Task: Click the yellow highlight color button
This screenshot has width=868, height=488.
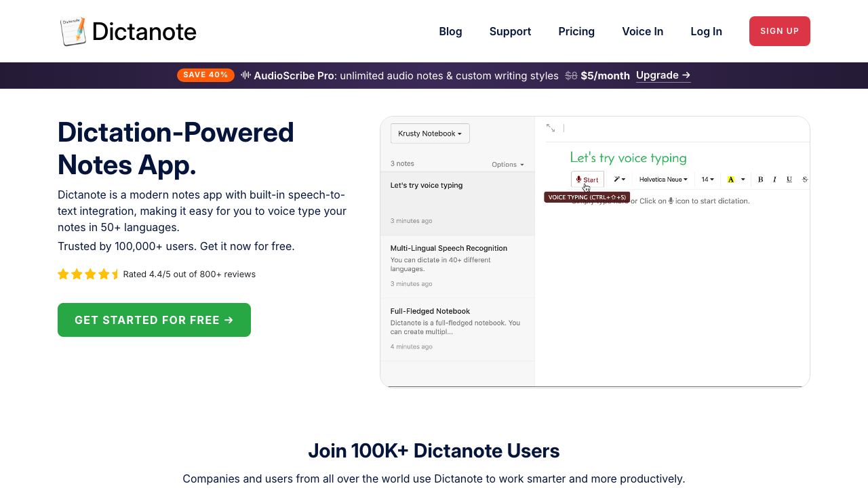Action: (x=730, y=180)
